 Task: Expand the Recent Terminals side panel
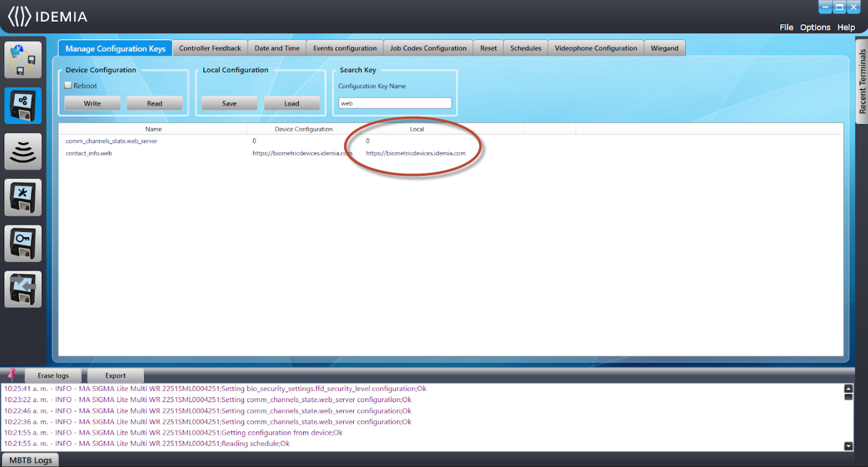click(862, 81)
